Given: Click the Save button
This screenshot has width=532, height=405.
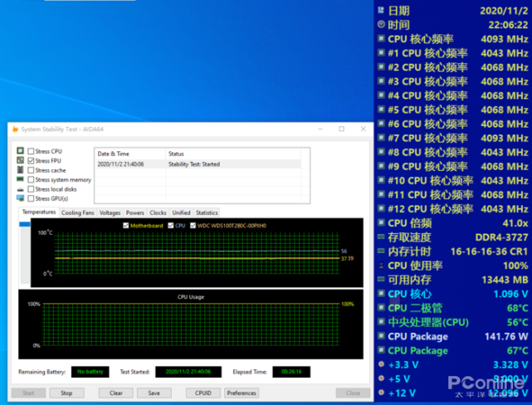Looking at the screenshot, I should pos(154,393).
